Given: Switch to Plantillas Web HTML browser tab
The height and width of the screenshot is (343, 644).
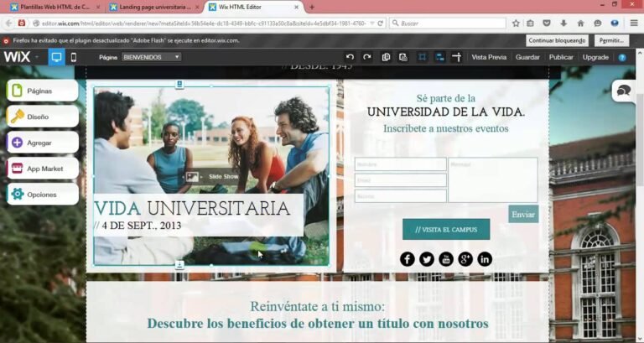Looking at the screenshot, I should point(55,7).
